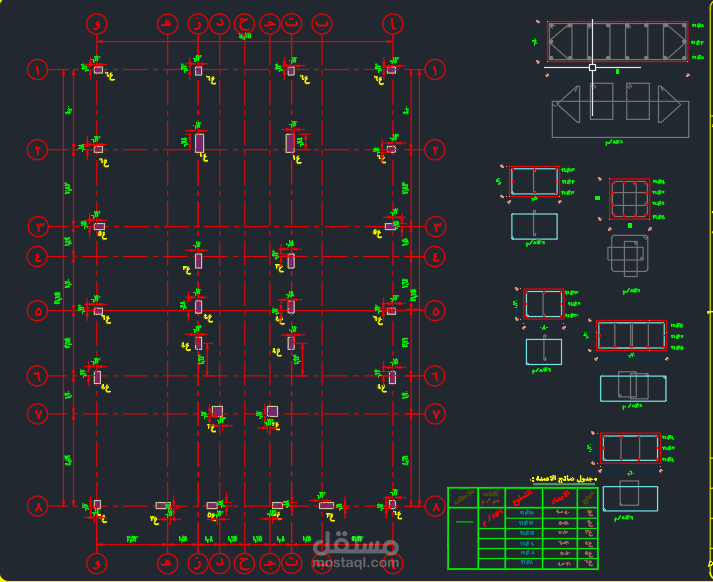
Task: Pick the left-side axis bubble numbered ٦
Action: [x=38, y=376]
